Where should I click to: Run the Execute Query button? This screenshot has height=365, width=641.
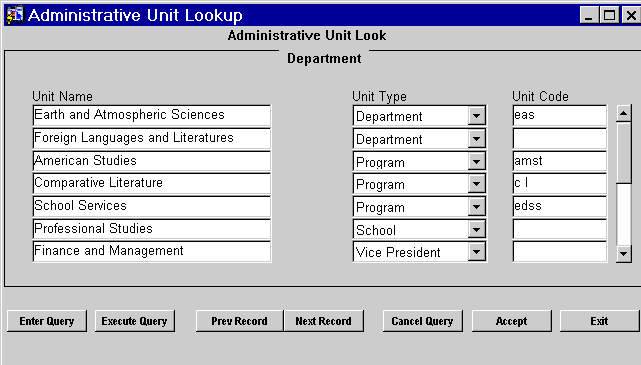[134, 321]
